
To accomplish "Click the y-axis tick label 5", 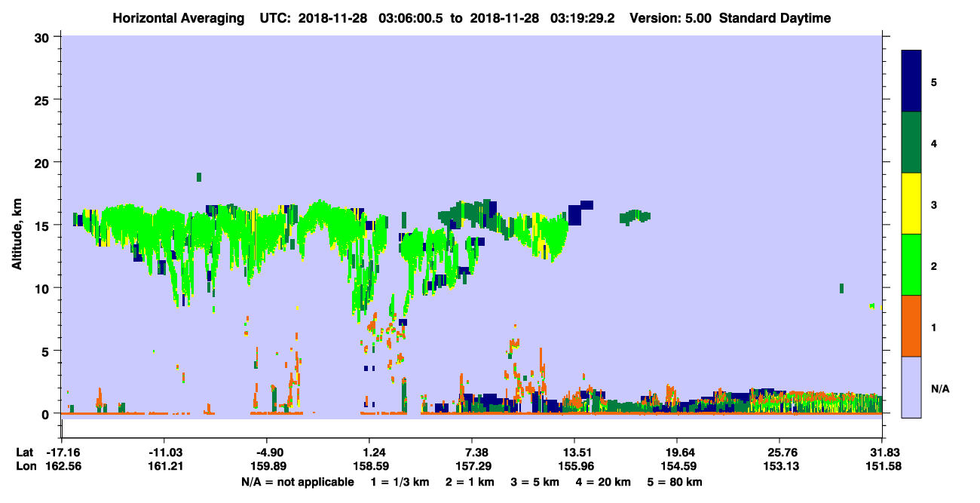I will pyautogui.click(x=47, y=351).
